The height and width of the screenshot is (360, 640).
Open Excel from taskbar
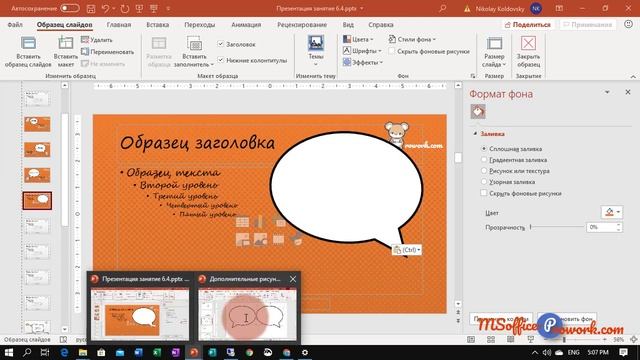coord(157,352)
